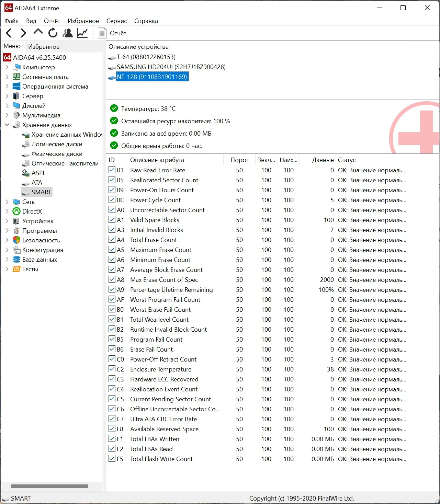Select the Физические диски tree item
Screen dimensions: 440x504
57,153
